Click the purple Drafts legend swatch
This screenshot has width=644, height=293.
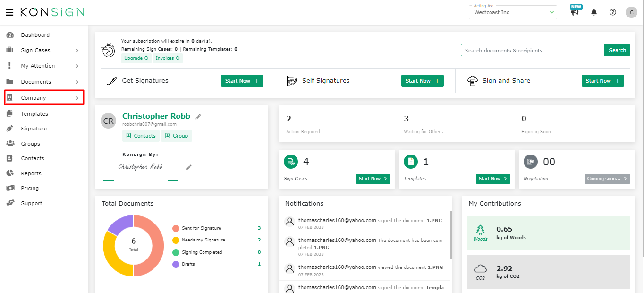coord(177,264)
